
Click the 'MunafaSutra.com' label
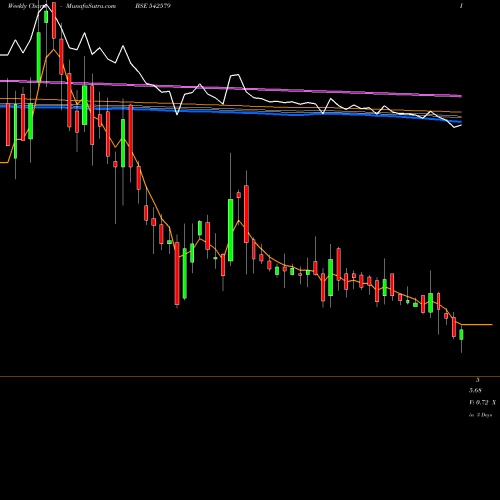click(x=91, y=6)
